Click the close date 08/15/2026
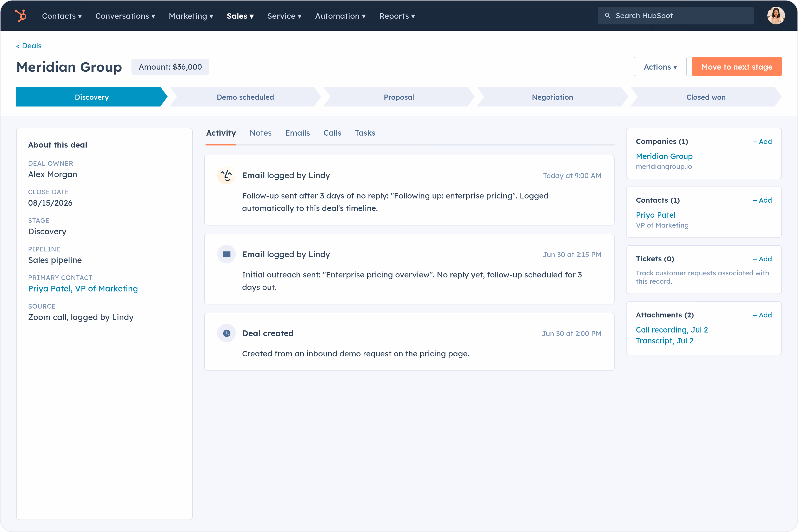Screen dimensions: 798x532 click(50, 203)
